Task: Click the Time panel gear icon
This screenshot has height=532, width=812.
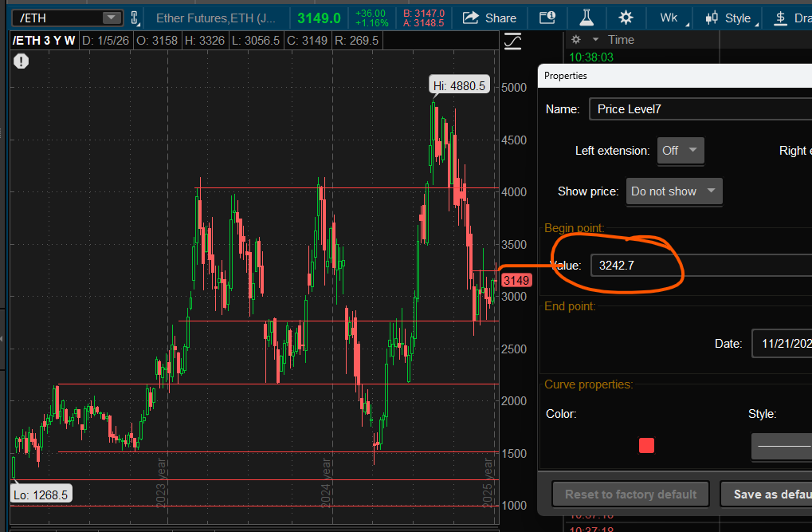Action: (x=576, y=39)
